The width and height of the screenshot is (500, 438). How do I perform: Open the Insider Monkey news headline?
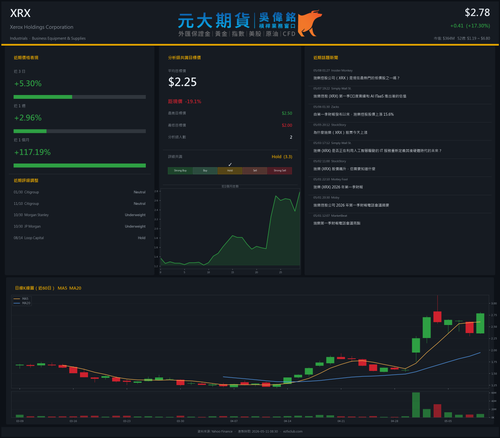coord(356,78)
